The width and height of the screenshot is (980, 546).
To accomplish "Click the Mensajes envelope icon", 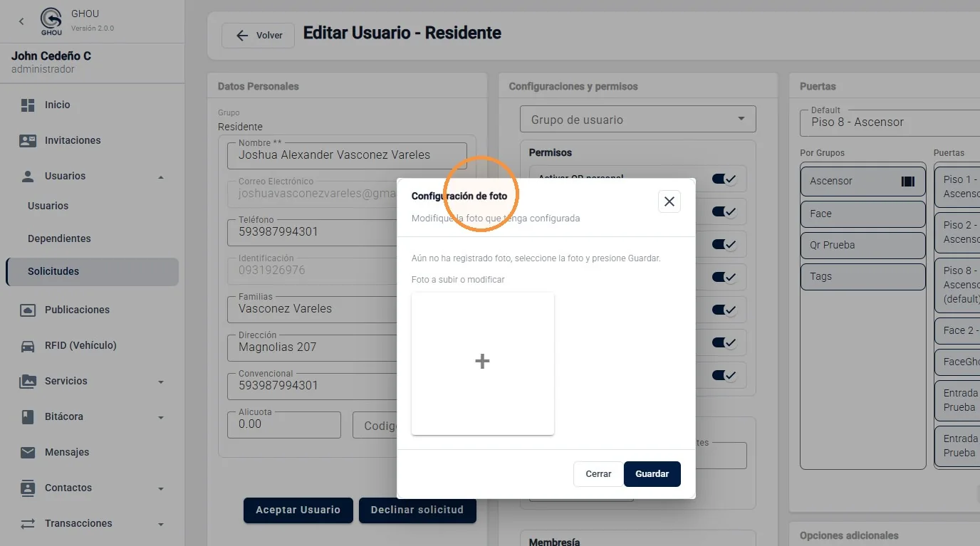I will [x=28, y=453].
